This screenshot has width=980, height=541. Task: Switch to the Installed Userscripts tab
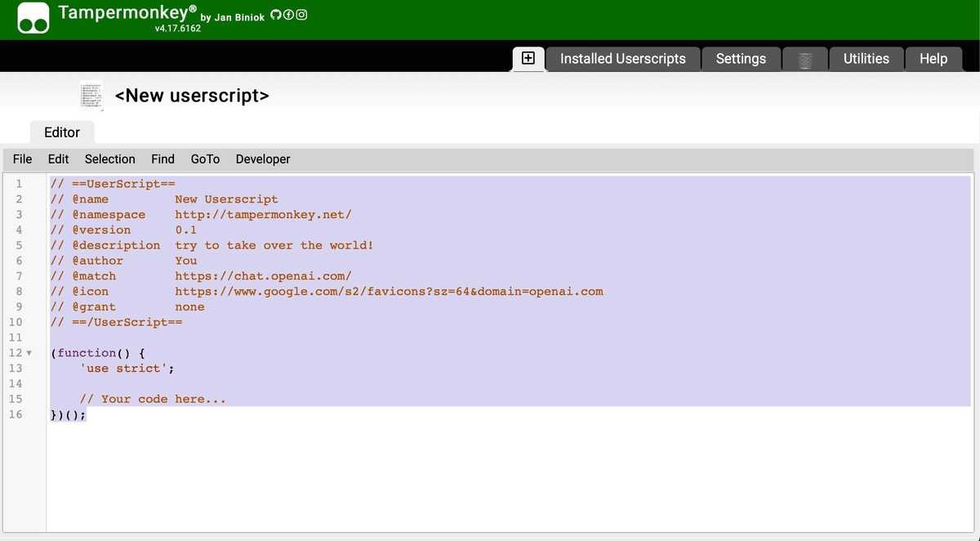point(622,59)
